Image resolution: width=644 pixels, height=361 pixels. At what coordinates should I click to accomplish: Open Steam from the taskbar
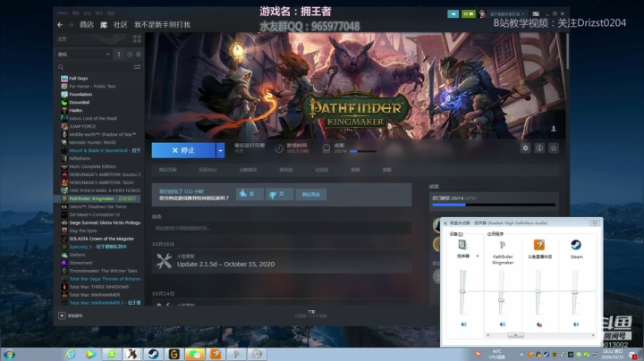tap(153, 354)
